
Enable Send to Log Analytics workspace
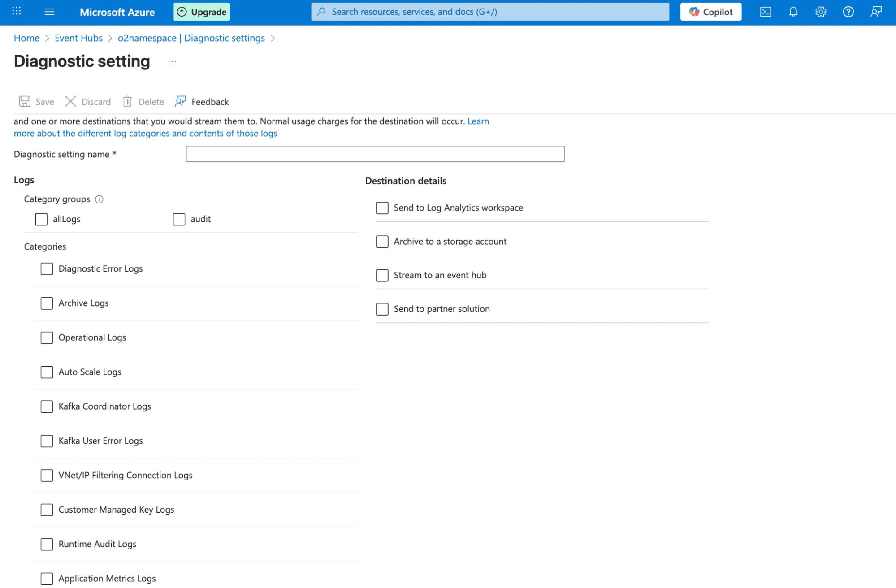click(x=382, y=208)
